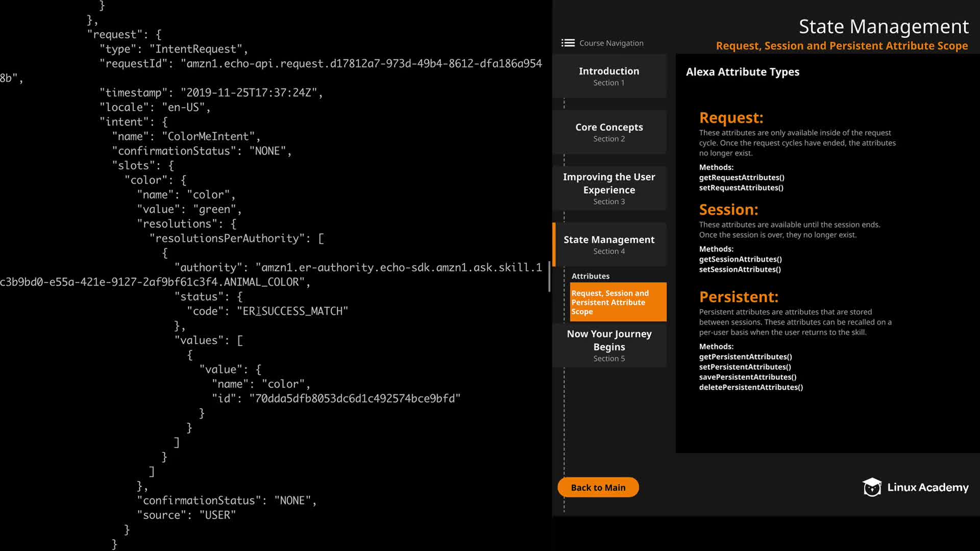
Task: Open Improving the User Experience section
Action: 609,189
